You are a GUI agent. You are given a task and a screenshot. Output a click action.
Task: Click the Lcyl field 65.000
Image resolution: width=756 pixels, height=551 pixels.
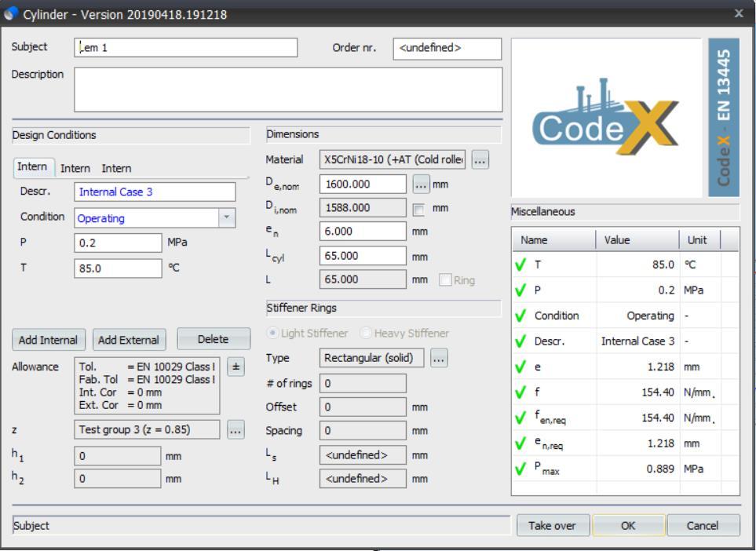click(x=363, y=256)
